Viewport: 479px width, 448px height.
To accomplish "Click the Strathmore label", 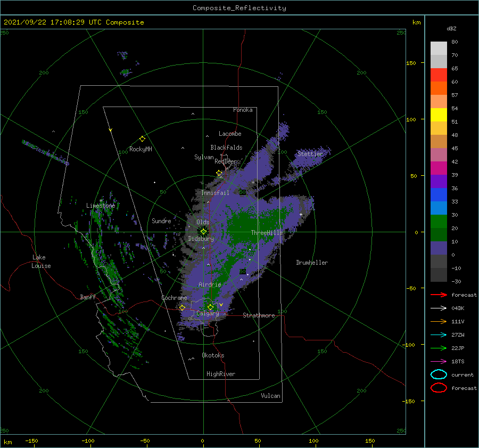I will [x=259, y=315].
